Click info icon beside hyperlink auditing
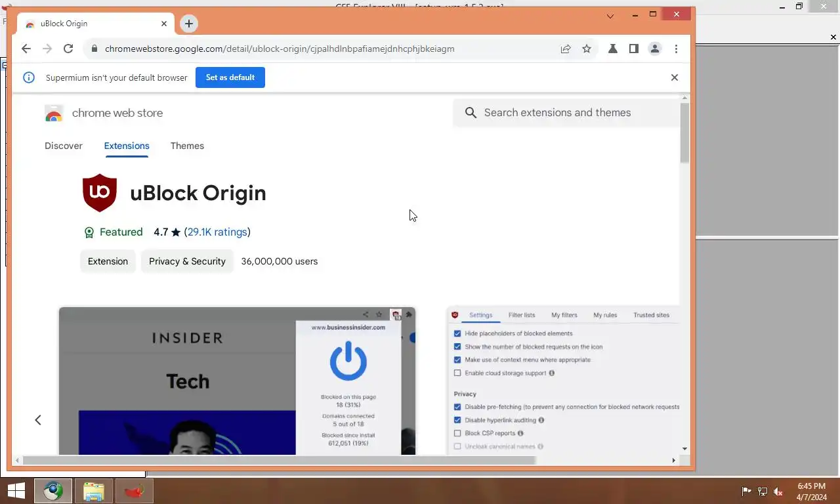 click(541, 420)
